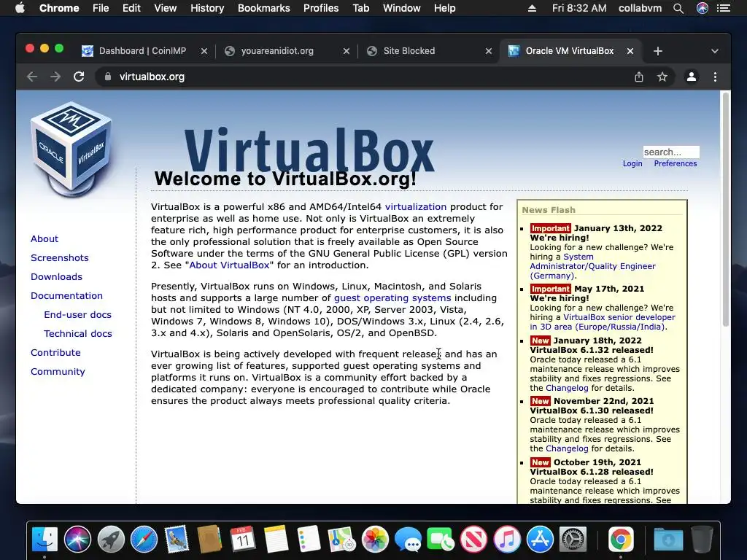Screen dimensions: 747x560
Task: Open Messages from the Dock
Action: [408, 540]
